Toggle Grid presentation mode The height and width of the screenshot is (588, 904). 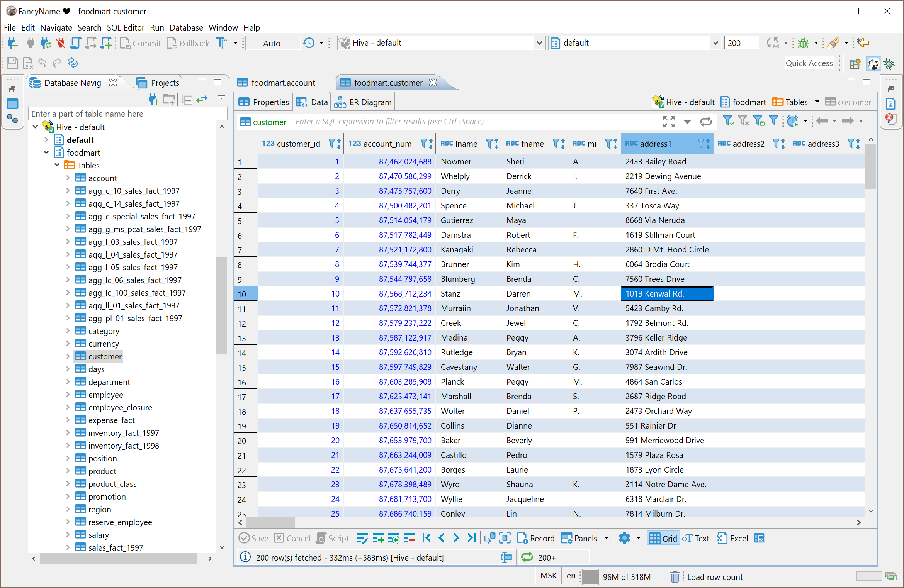tap(663, 538)
